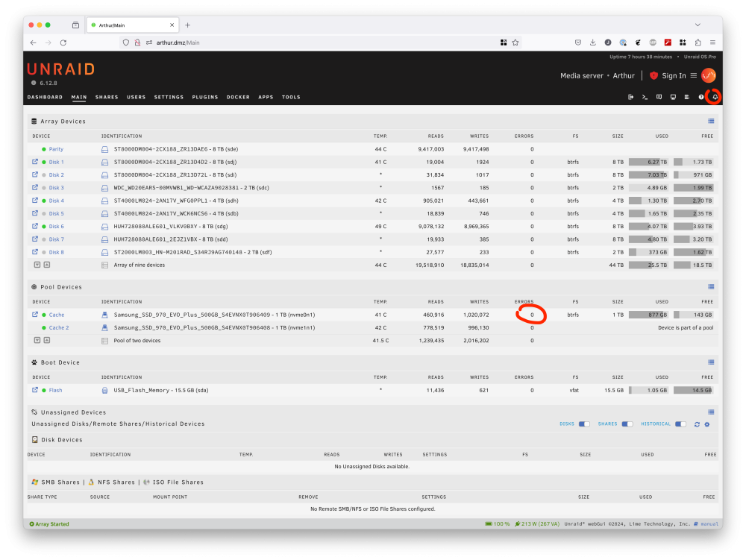The height and width of the screenshot is (560, 746).
Task: Open Disk 5 settings link
Action: [x=56, y=214]
